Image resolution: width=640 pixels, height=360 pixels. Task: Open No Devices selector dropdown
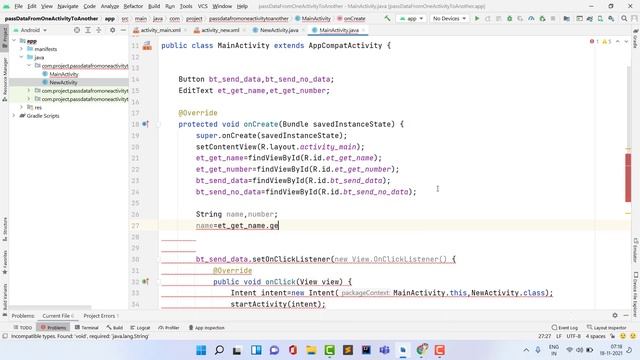click(x=449, y=18)
